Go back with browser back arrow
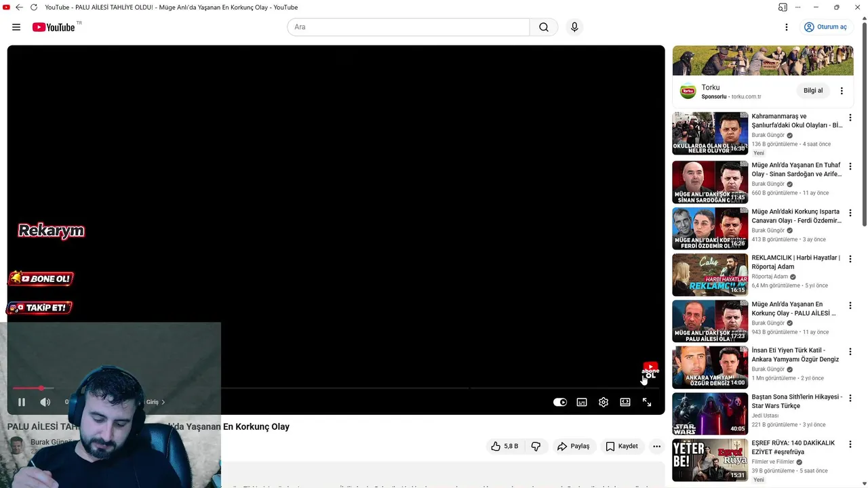 pyautogui.click(x=19, y=7)
